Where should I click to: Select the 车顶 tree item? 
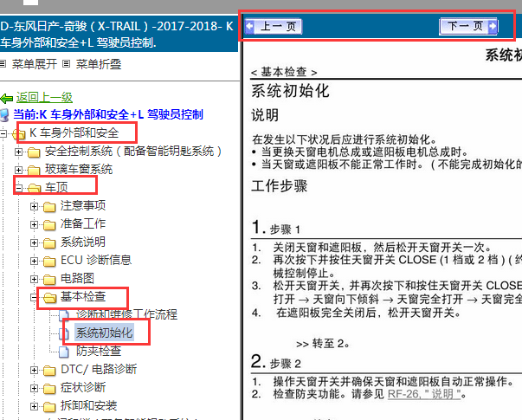tap(56, 188)
